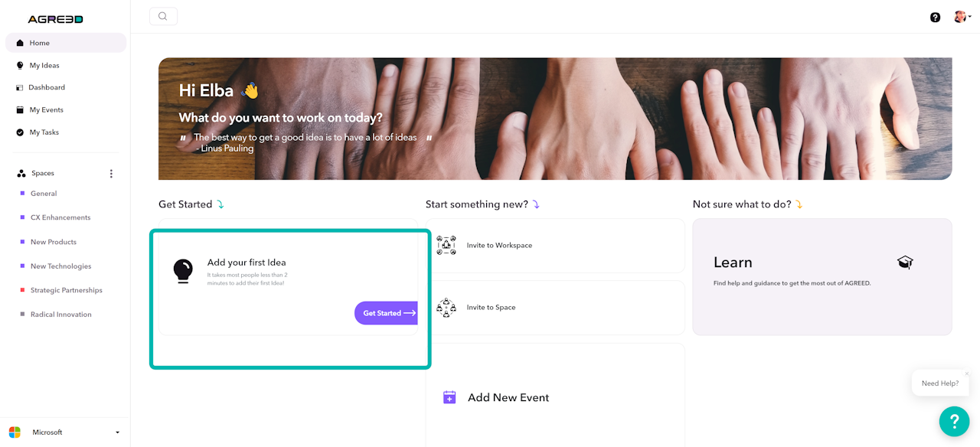
Task: Select My Tasks in the sidebar
Action: (x=44, y=132)
